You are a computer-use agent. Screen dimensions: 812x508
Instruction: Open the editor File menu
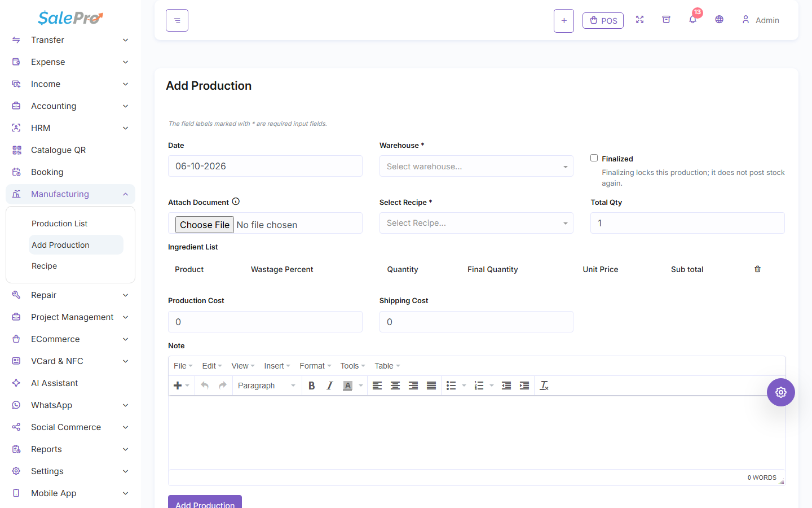(183, 366)
